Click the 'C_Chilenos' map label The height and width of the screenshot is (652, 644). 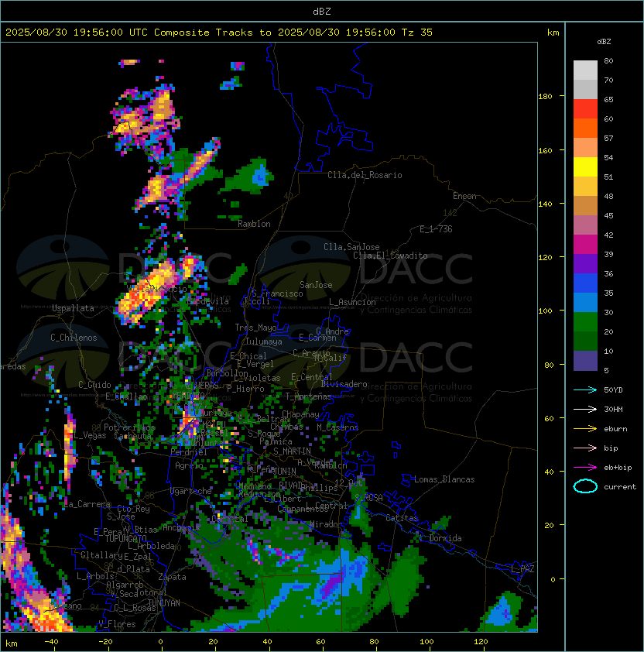coord(74,338)
